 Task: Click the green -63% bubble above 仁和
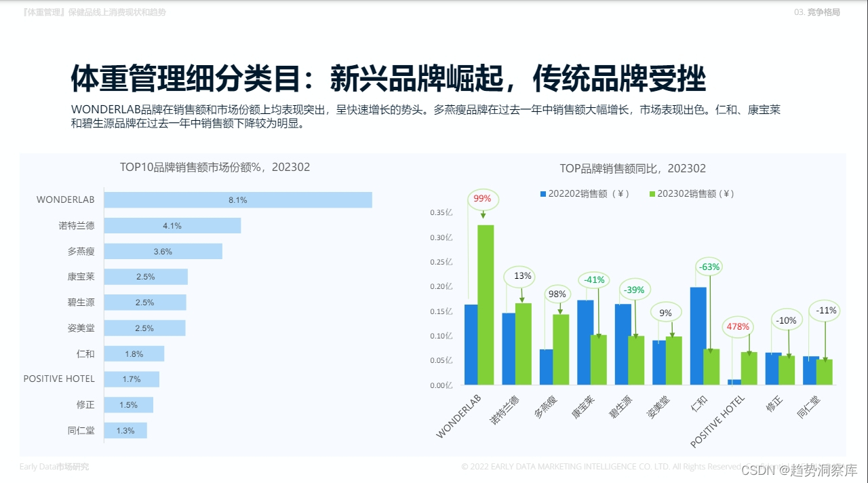tap(709, 267)
